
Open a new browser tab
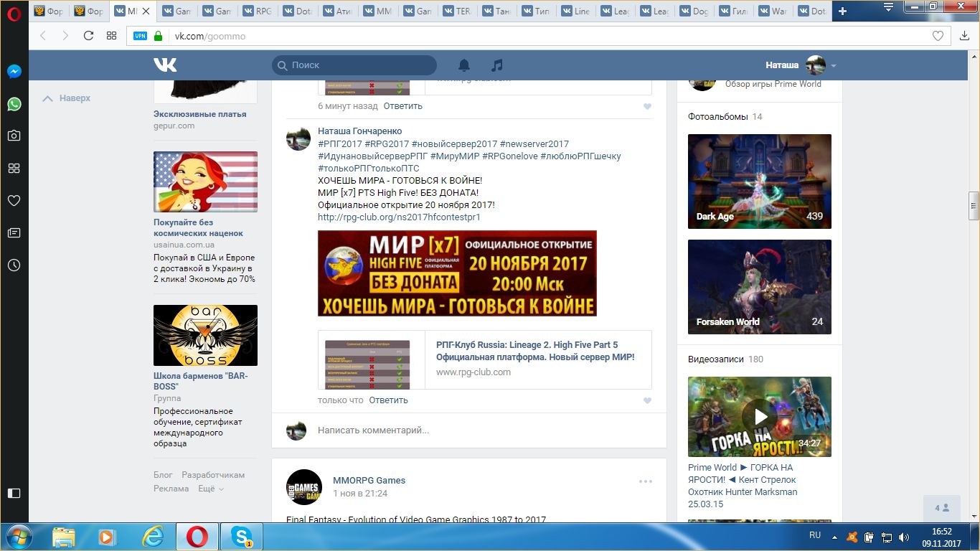[x=842, y=11]
